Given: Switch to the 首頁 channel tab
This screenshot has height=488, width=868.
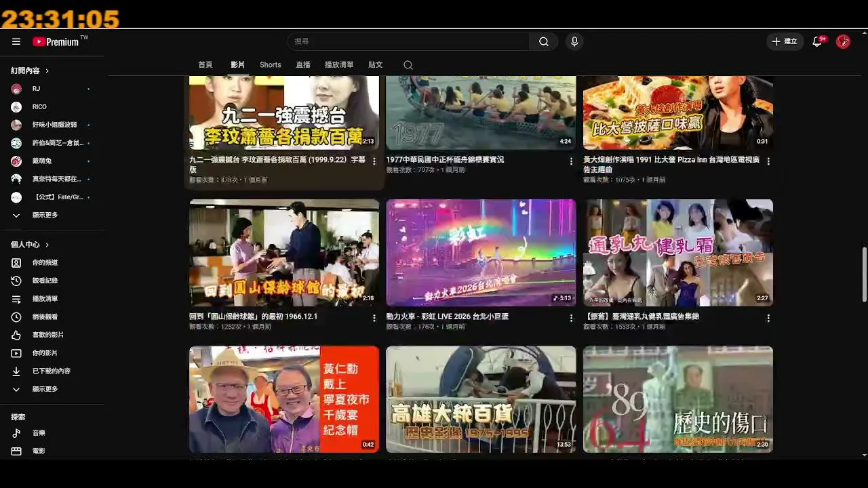Looking at the screenshot, I should click(205, 65).
